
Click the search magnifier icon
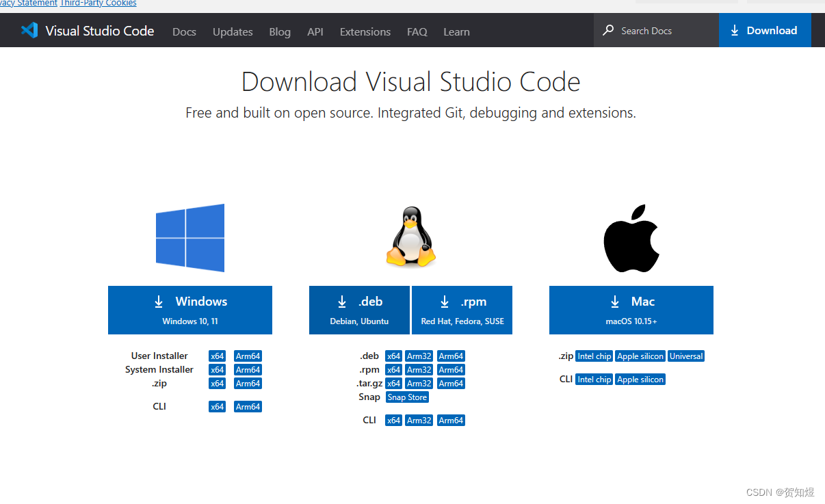point(608,31)
